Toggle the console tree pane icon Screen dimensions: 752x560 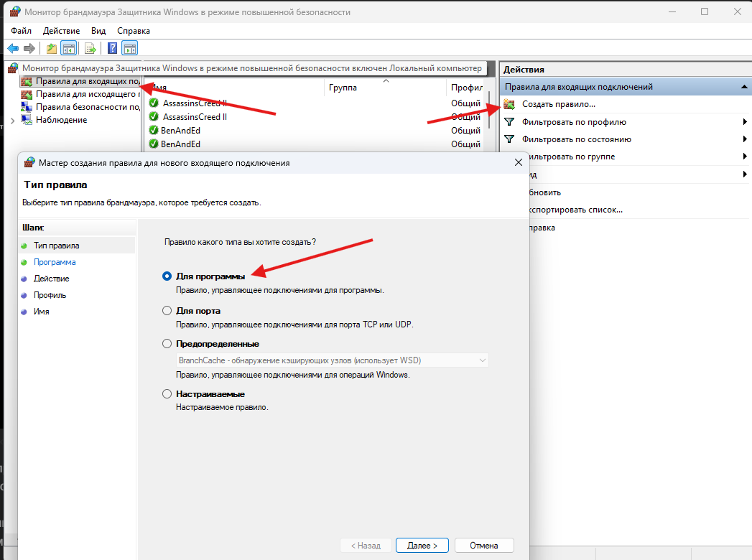tap(68, 48)
